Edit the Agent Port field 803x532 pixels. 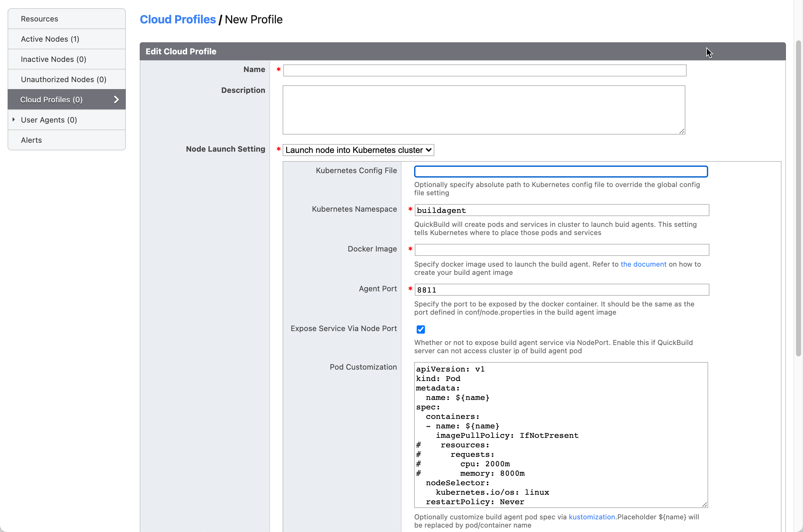tap(561, 290)
